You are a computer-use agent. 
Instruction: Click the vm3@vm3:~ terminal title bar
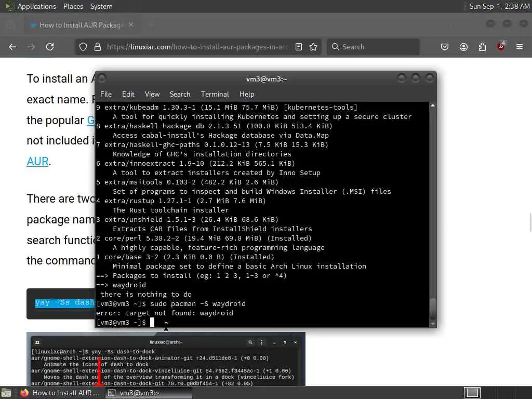(266, 79)
